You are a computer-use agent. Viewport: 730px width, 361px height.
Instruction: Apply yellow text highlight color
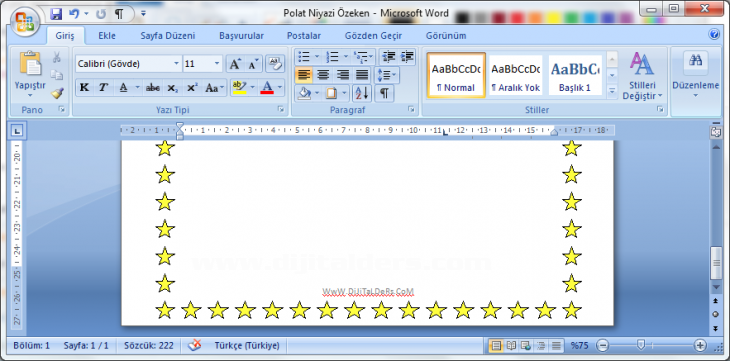(x=239, y=88)
